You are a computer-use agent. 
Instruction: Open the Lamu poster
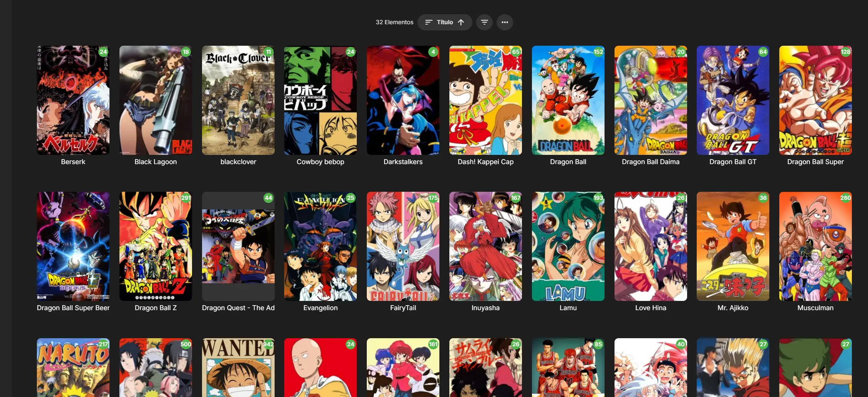point(568,246)
